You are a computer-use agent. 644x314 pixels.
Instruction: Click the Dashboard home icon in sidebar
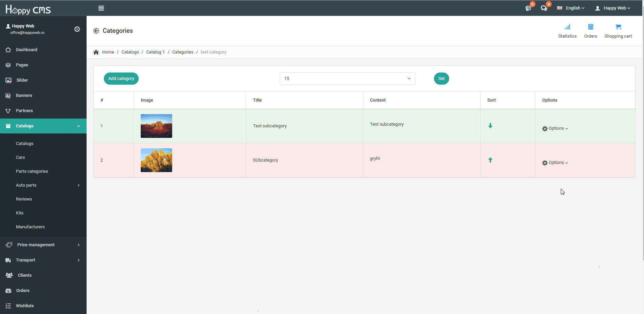coord(8,50)
